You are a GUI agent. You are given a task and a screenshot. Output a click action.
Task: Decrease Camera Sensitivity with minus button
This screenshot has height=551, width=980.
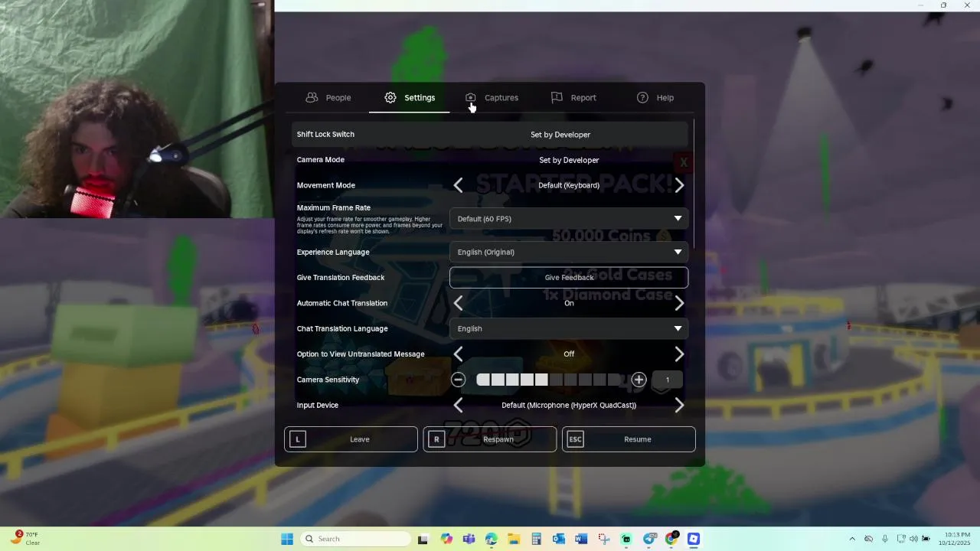coord(458,380)
